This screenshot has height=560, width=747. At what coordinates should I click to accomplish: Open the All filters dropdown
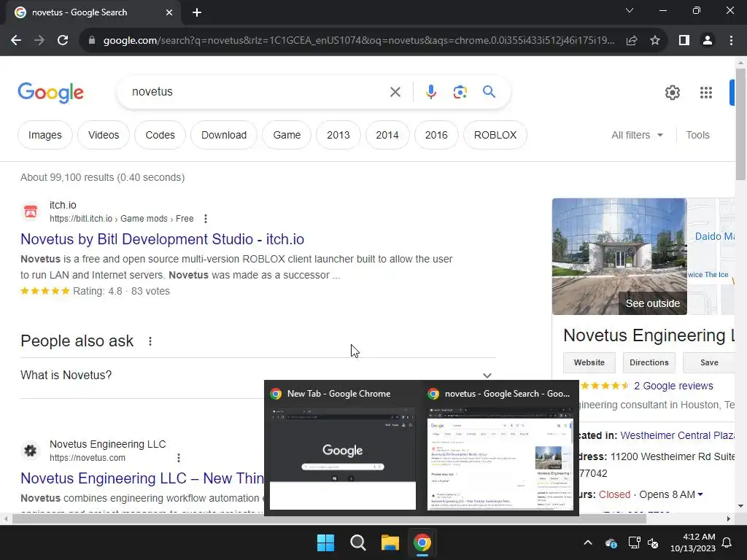(x=637, y=135)
